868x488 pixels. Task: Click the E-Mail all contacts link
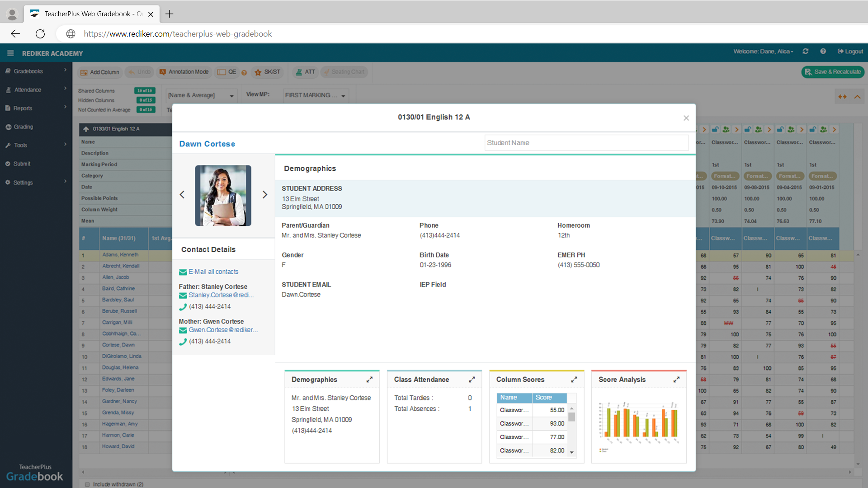pos(213,272)
